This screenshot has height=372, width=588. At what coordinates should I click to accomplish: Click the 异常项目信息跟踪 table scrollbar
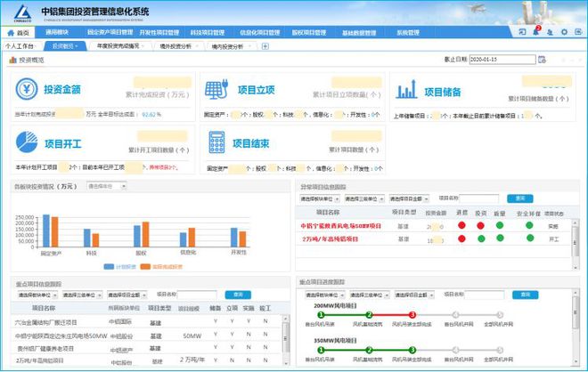pos(576,244)
